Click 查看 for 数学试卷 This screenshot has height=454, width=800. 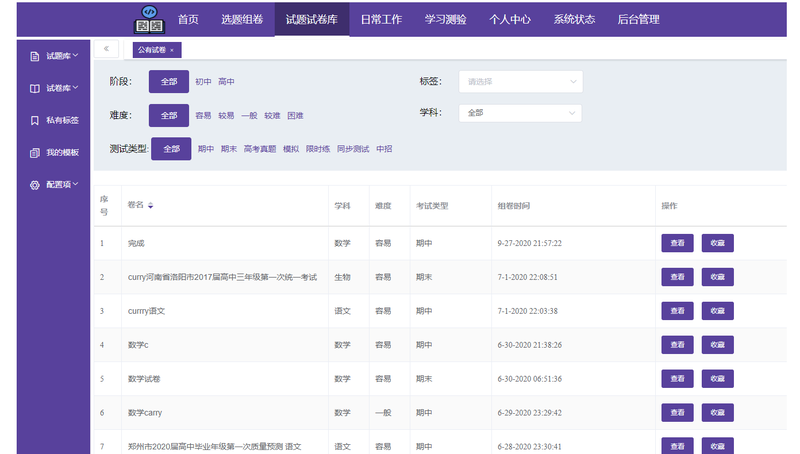[x=678, y=379]
